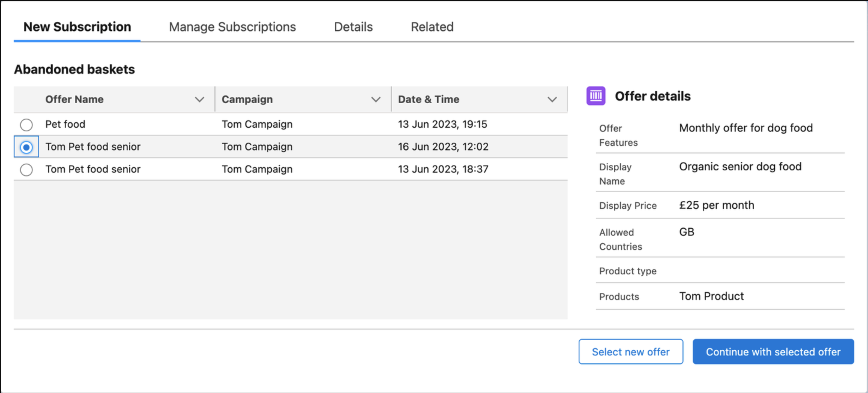Click the Pet food offer name cell

pyautogui.click(x=65, y=124)
